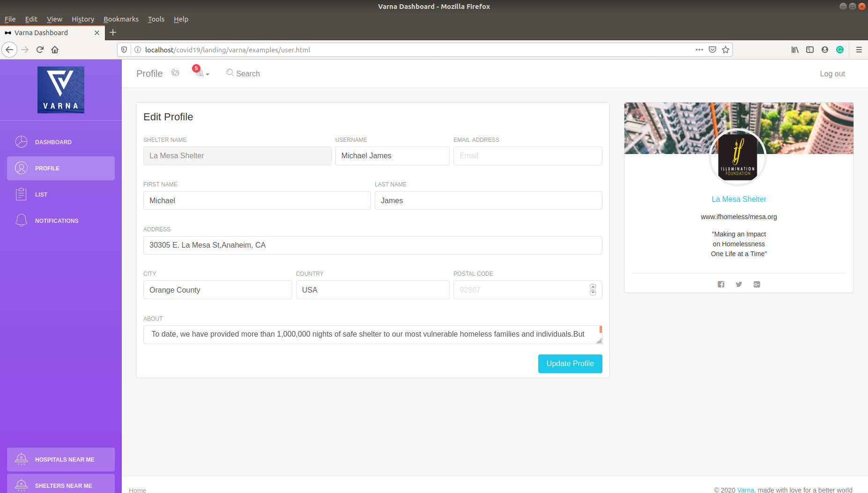The height and width of the screenshot is (493, 868).
Task: Open the Dashboard sidebar item
Action: pos(61,142)
